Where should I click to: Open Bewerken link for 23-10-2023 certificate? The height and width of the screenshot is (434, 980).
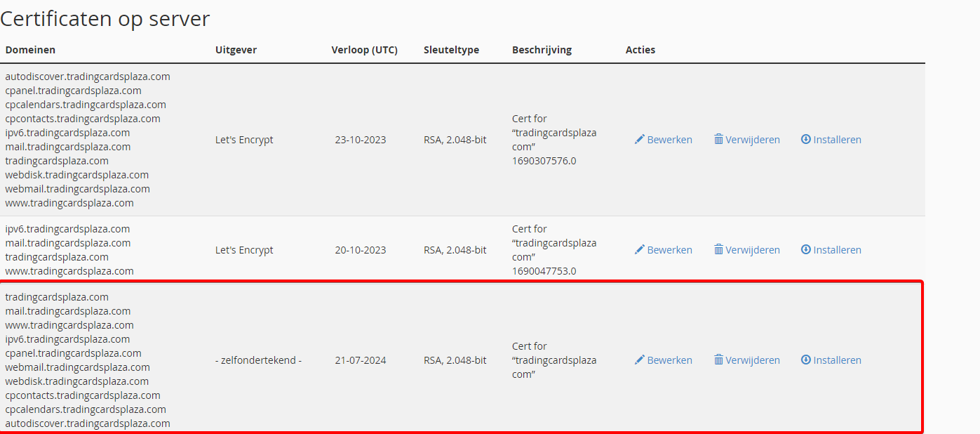(x=669, y=140)
